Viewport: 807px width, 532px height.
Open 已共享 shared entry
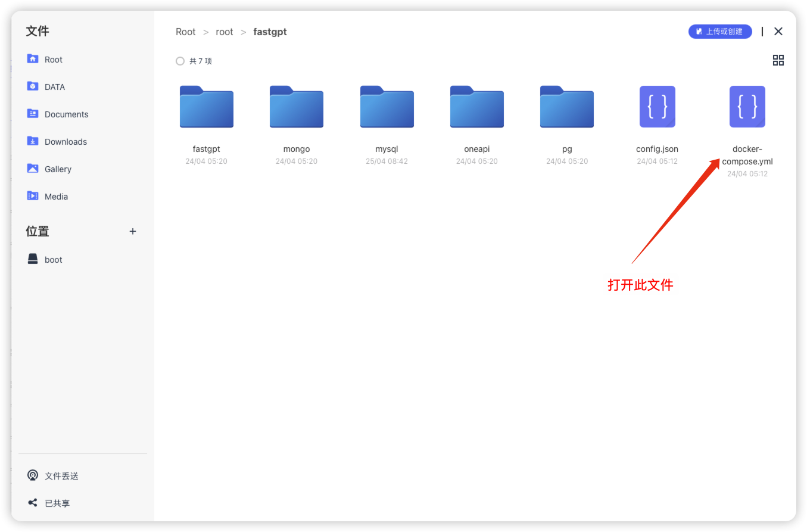(x=57, y=503)
